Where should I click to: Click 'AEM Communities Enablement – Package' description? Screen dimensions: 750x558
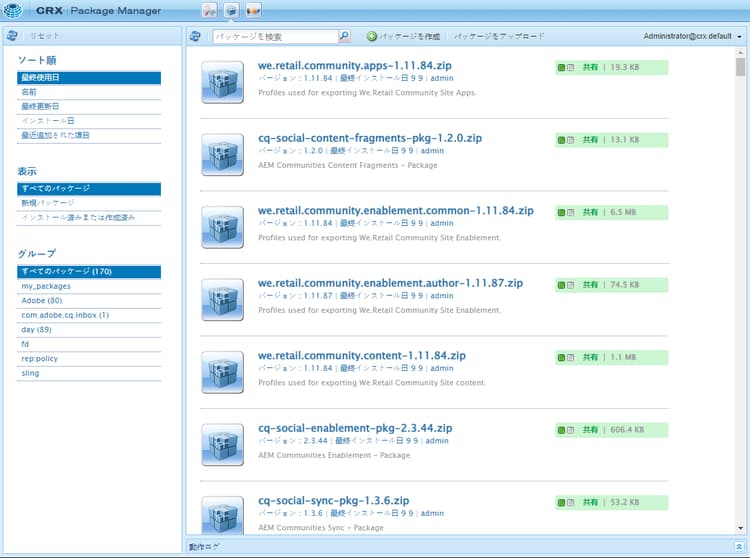point(334,455)
